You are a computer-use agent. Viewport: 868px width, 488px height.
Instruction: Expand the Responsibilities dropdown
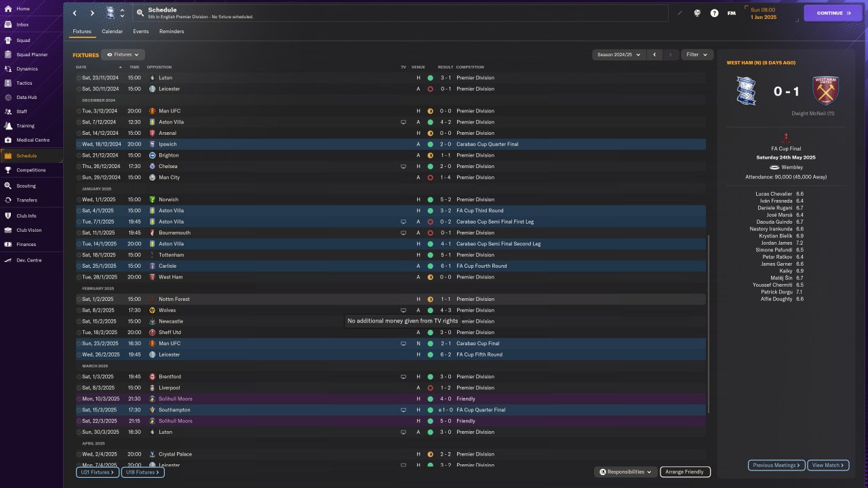coord(625,472)
